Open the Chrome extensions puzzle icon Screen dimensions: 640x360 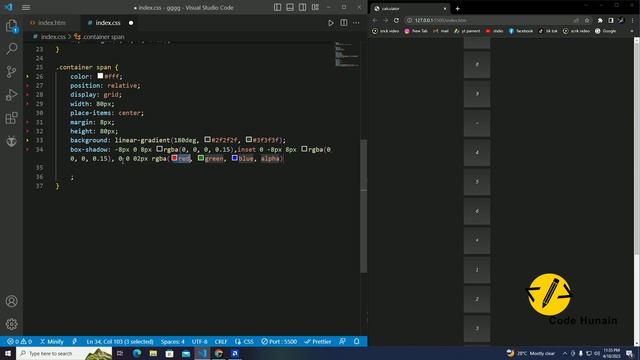(600, 20)
